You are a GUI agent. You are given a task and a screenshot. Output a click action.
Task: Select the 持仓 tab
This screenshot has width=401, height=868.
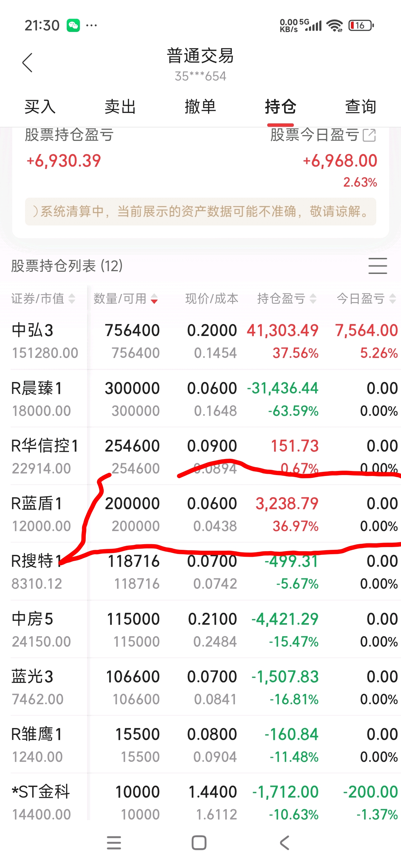[x=281, y=107]
